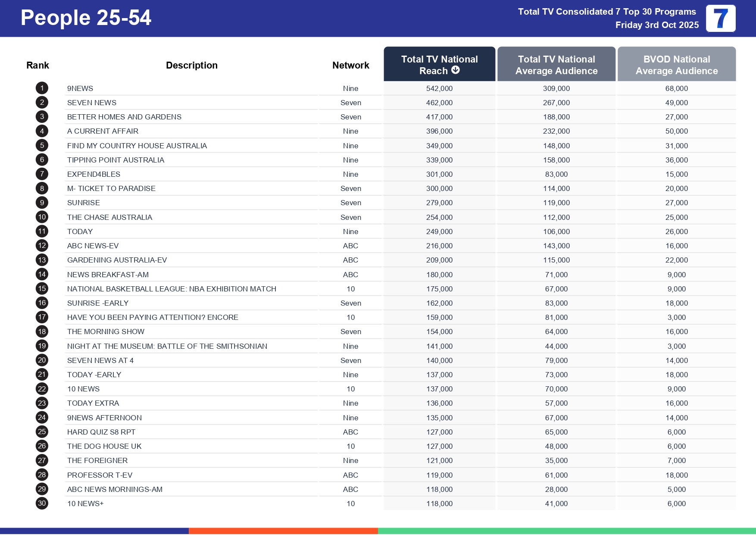Select the rank 30 badge beside 10 NEWS+
The width and height of the screenshot is (756, 535).
click(41, 503)
